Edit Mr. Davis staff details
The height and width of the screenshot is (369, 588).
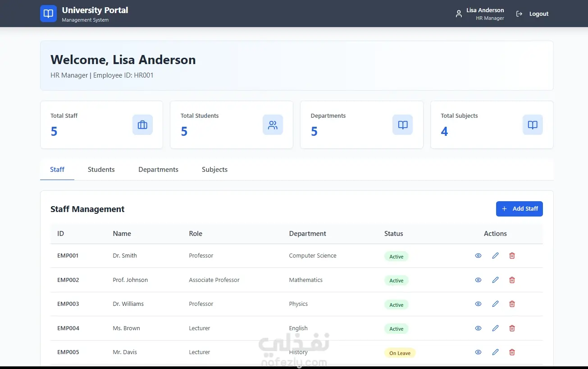tap(495, 352)
